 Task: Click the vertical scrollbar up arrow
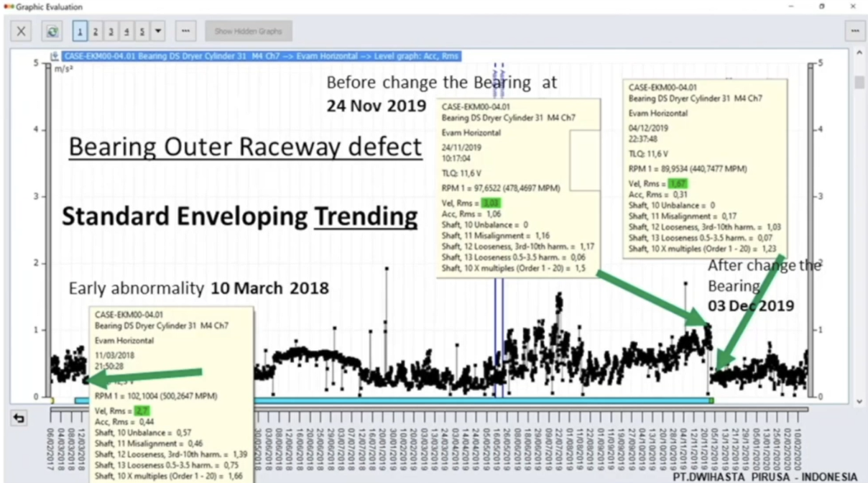(x=859, y=54)
